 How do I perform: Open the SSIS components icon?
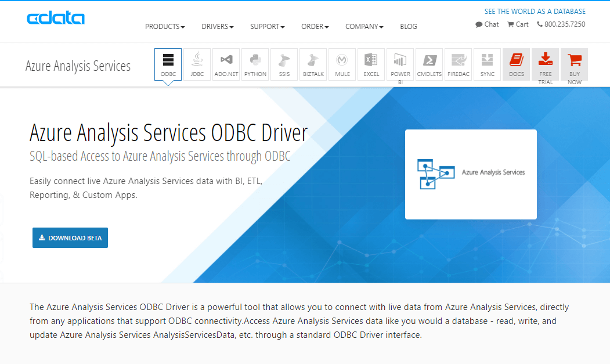coord(284,64)
